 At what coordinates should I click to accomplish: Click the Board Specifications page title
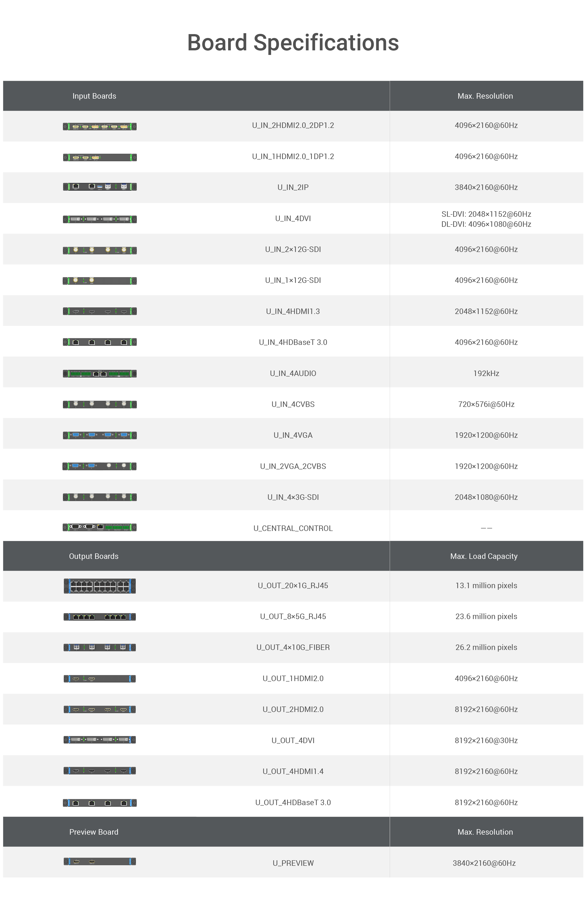tap(293, 43)
